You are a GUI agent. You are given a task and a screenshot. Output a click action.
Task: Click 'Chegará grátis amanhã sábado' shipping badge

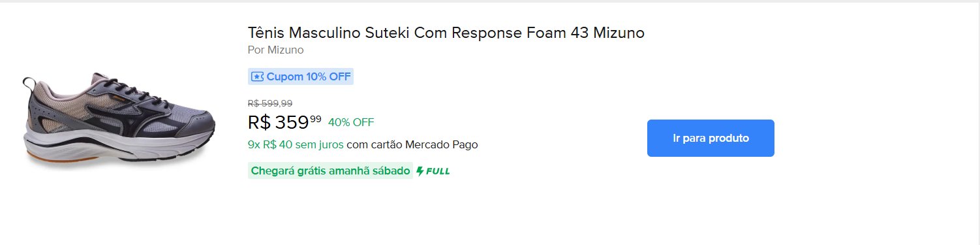click(331, 171)
